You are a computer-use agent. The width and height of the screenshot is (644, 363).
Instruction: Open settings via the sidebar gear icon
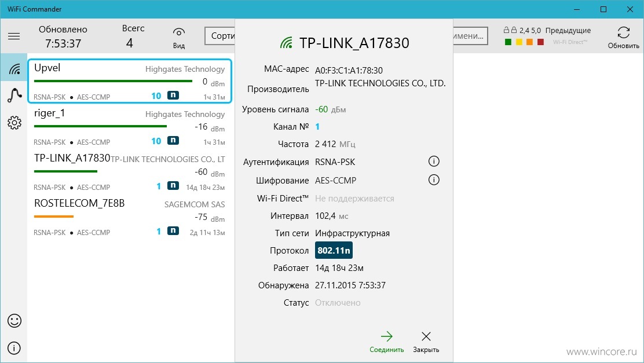(x=14, y=122)
